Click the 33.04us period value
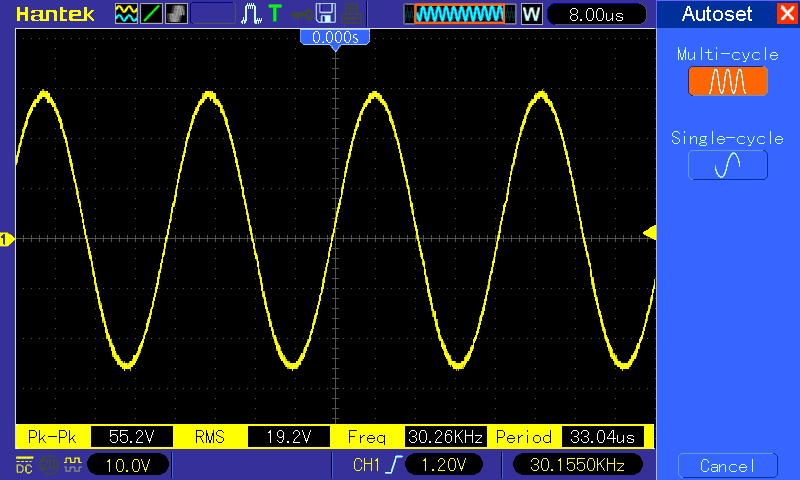Image resolution: width=800 pixels, height=480 pixels. click(x=603, y=437)
